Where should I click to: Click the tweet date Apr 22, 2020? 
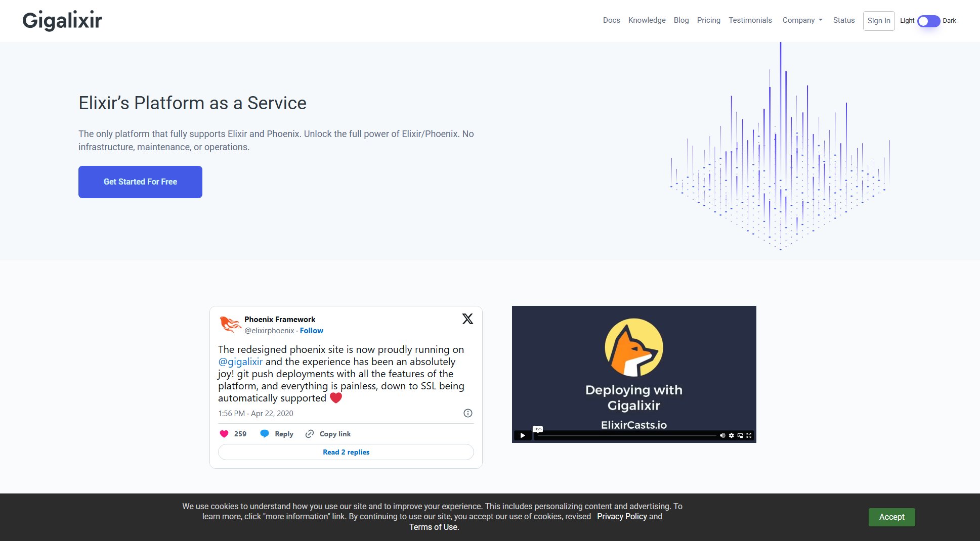255,414
